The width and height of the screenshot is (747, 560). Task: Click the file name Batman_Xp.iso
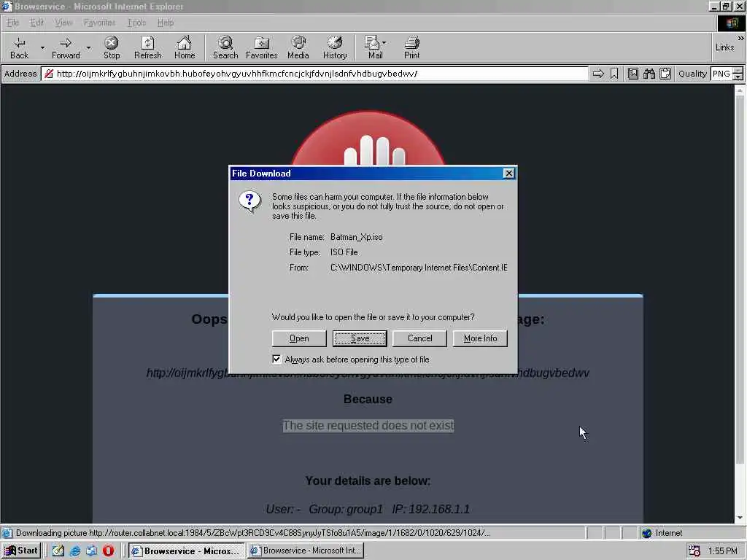356,237
